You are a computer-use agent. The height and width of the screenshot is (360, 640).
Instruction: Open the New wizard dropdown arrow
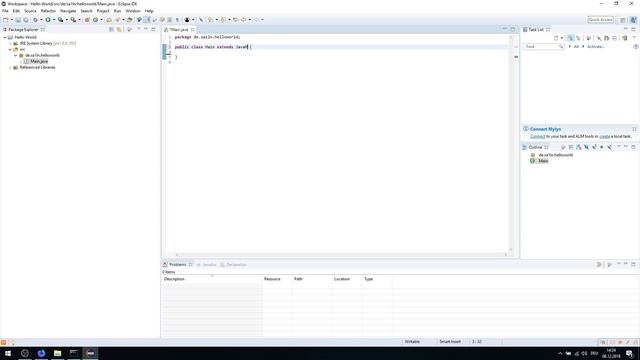(11, 20)
